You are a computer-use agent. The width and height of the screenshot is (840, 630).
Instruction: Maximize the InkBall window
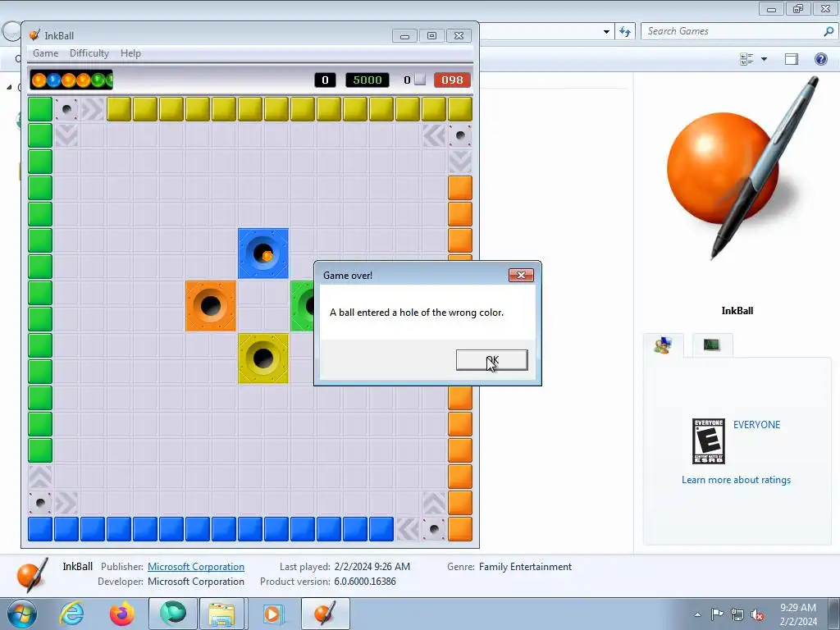431,36
